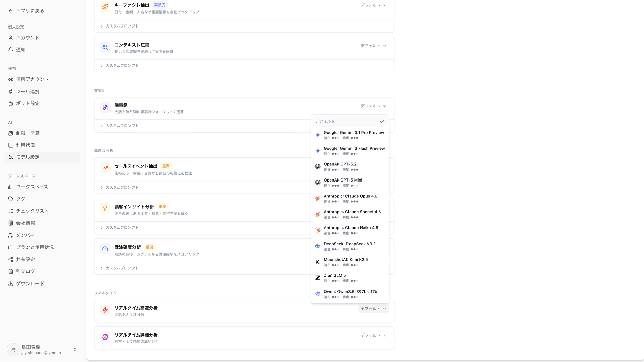This screenshot has width=644, height=362.
Task: Open the 監査ログ sidebar page
Action: (x=25, y=271)
